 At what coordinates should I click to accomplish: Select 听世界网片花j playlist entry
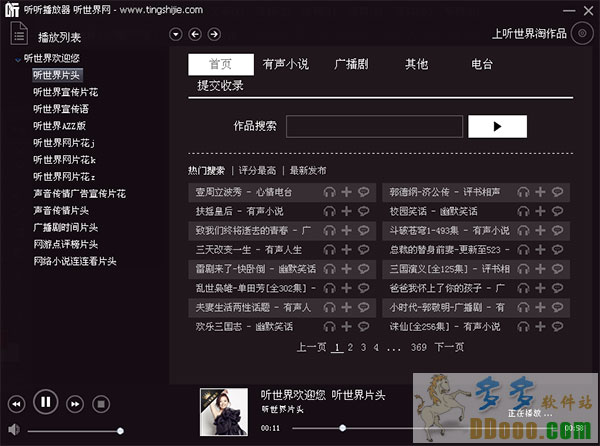64,143
